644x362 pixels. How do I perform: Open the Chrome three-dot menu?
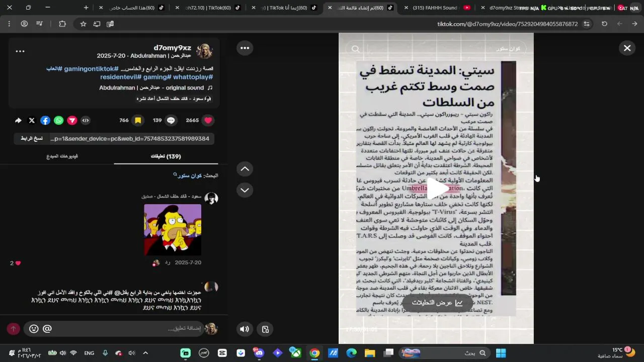coord(9,24)
